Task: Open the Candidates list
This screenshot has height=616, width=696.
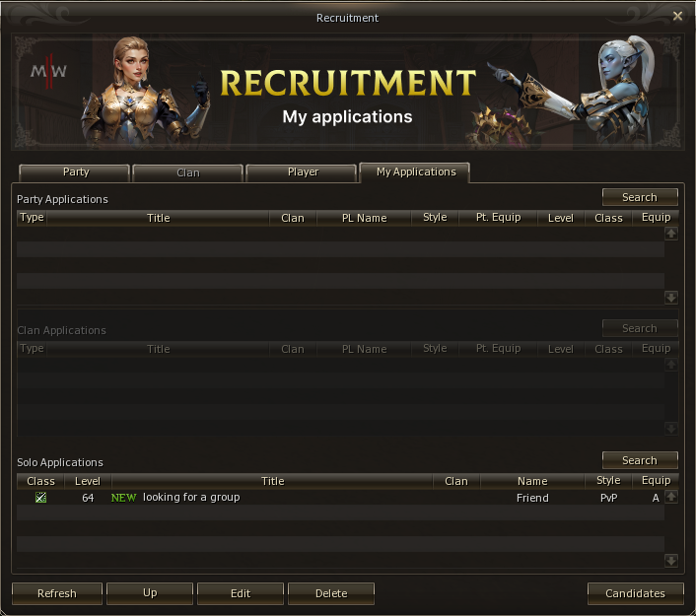Action: coord(634,593)
